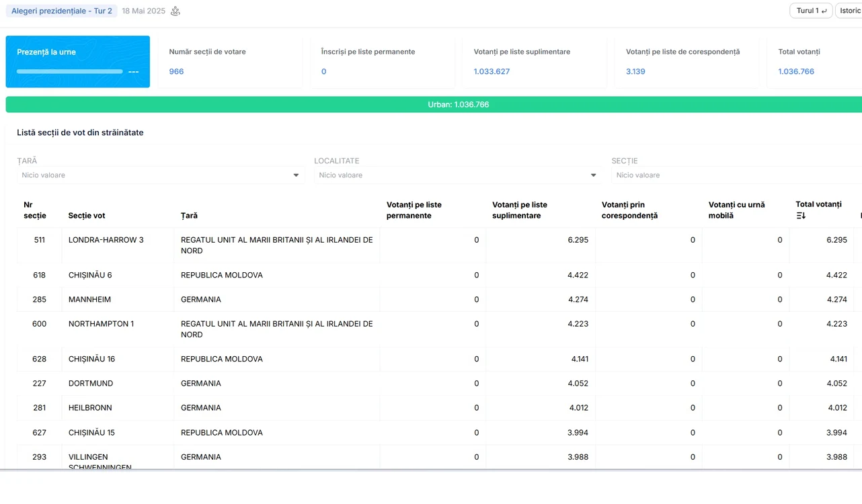The height and width of the screenshot is (504, 862).
Task: Click the Prezență la urne progress bar
Action: 70,71
